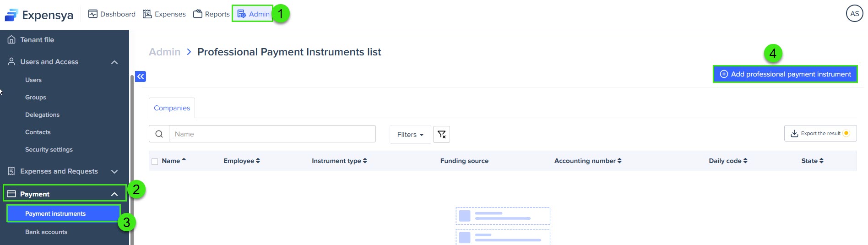Click the Dashboard chart icon
The height and width of the screenshot is (245, 868).
(x=93, y=14)
